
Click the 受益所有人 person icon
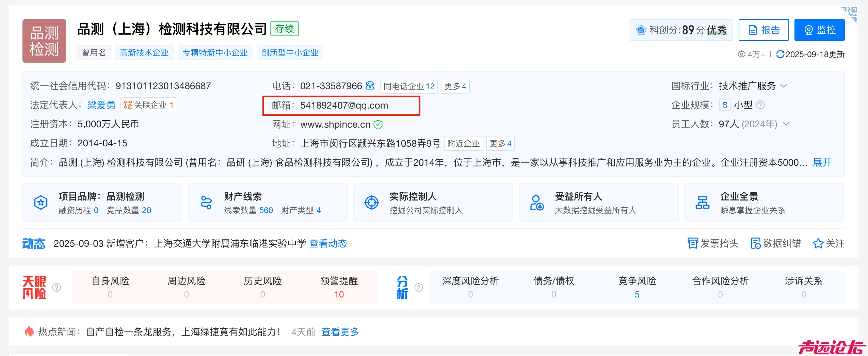pyautogui.click(x=537, y=203)
